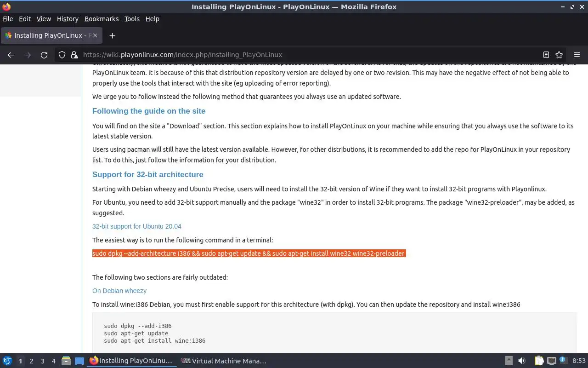
Task: Click 'Users using pacman' paragraph
Action: click(x=331, y=155)
